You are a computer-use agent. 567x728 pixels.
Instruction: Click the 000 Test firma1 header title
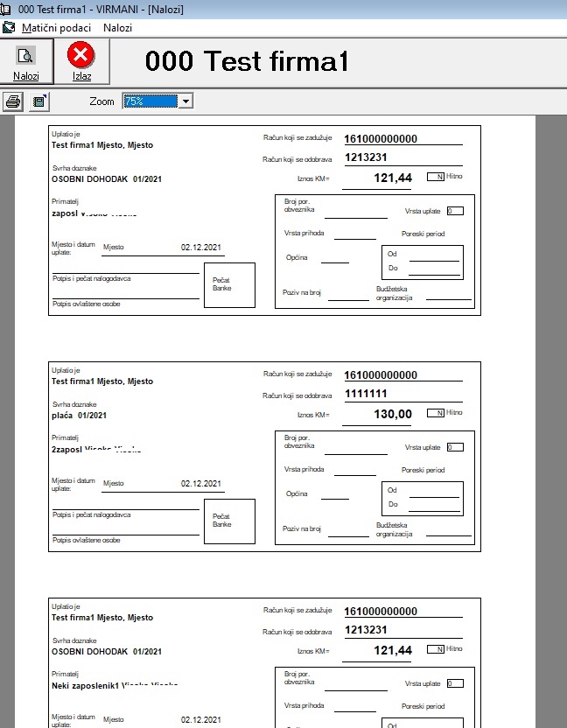point(247,61)
